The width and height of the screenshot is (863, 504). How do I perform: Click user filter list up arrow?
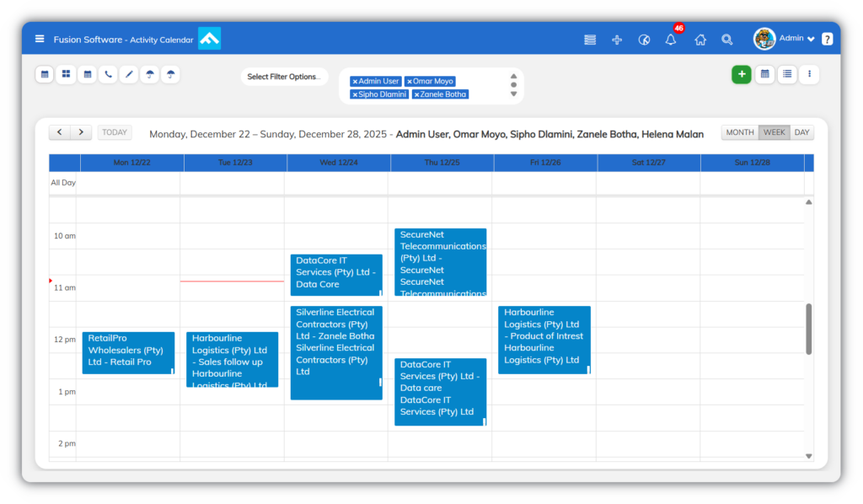point(513,77)
